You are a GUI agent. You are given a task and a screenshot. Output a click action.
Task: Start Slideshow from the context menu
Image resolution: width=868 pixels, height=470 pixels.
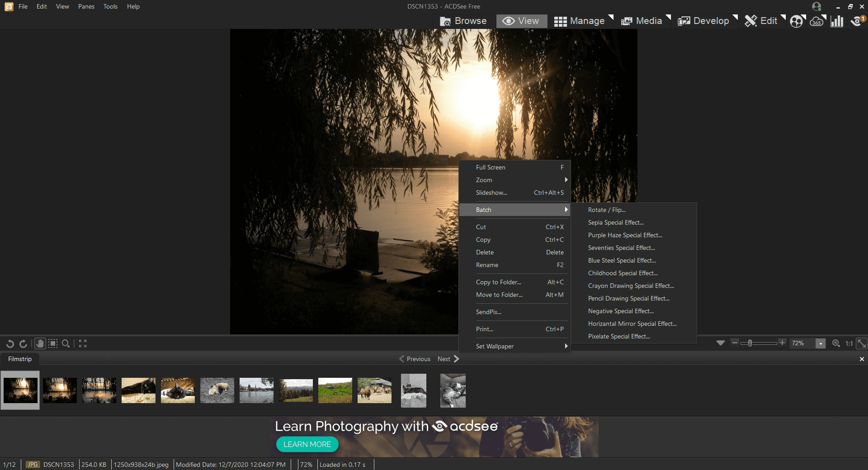coord(514,193)
